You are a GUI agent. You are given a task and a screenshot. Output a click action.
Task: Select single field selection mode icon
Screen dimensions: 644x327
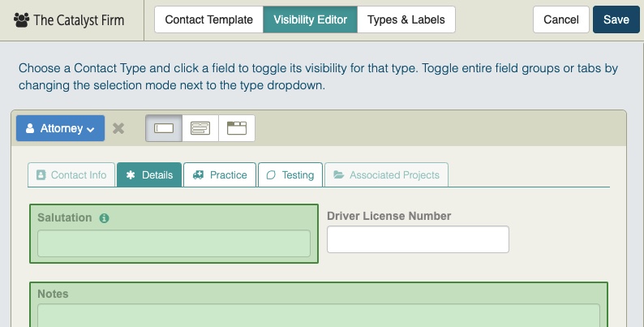[x=164, y=128]
